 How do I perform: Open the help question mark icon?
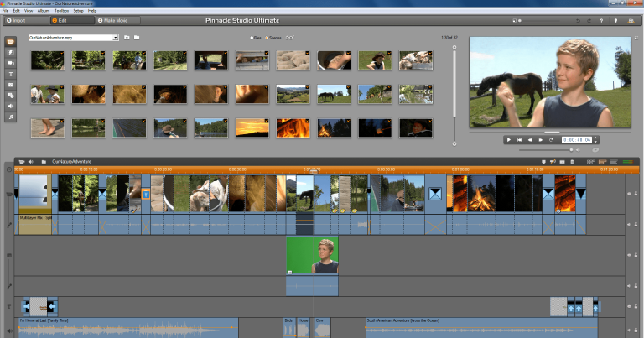(x=602, y=20)
